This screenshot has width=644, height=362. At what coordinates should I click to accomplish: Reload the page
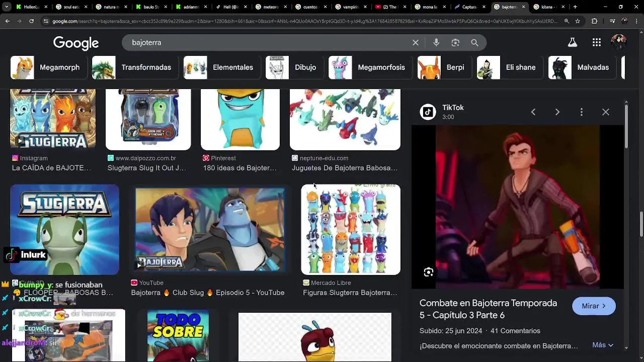point(31,21)
